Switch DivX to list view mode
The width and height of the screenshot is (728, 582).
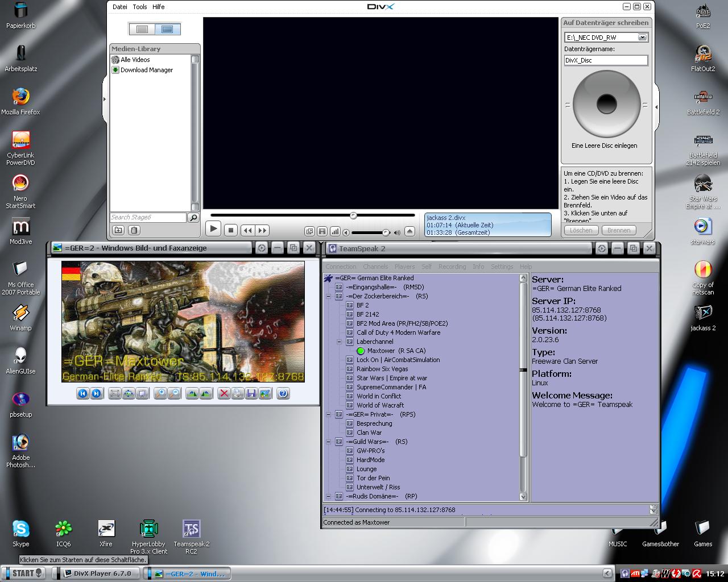tap(142, 29)
